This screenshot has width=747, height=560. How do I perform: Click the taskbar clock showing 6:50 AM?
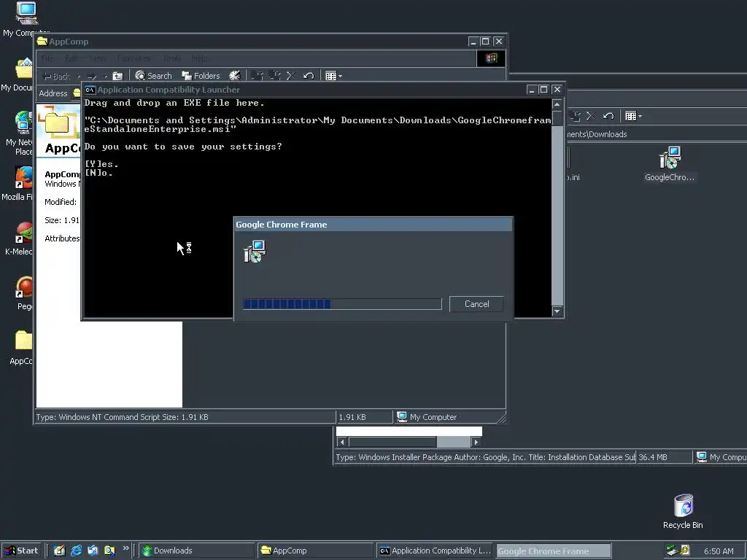tap(719, 551)
